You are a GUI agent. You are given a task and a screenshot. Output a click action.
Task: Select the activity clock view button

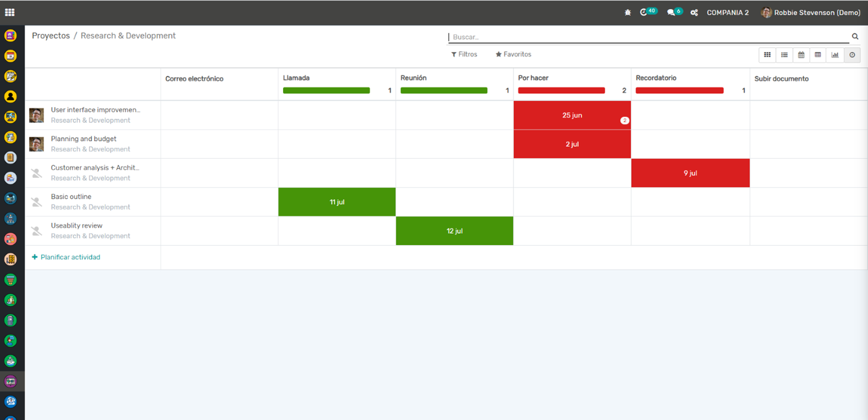coord(852,55)
